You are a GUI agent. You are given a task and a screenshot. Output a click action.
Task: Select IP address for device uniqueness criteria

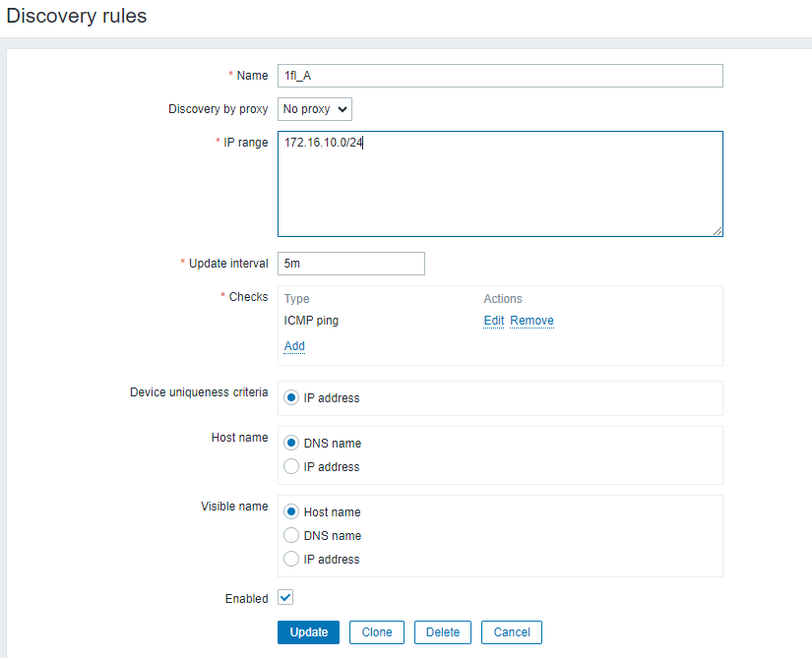pos(291,398)
